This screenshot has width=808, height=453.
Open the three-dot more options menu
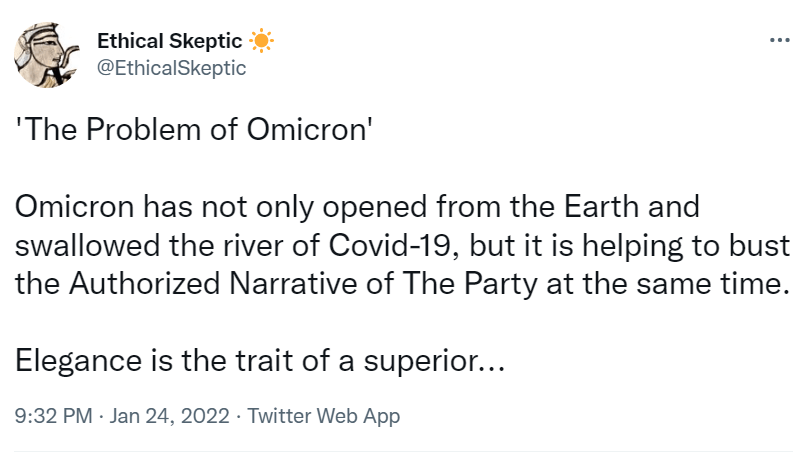pos(779,40)
